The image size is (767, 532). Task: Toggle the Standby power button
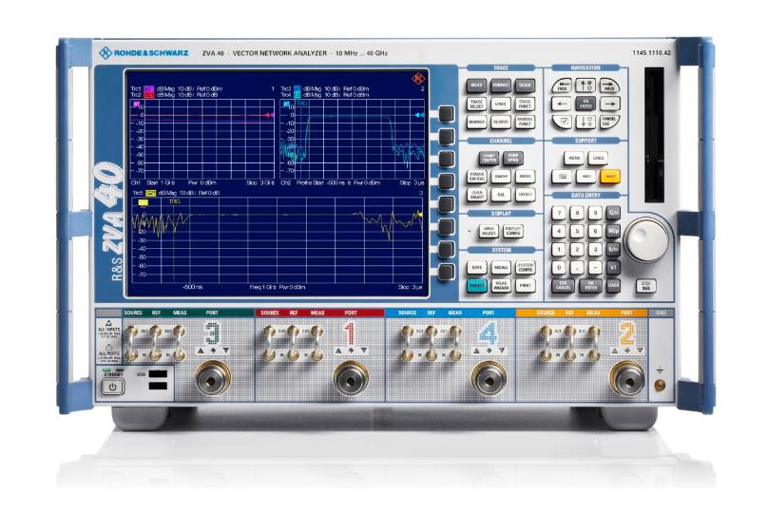click(x=112, y=388)
